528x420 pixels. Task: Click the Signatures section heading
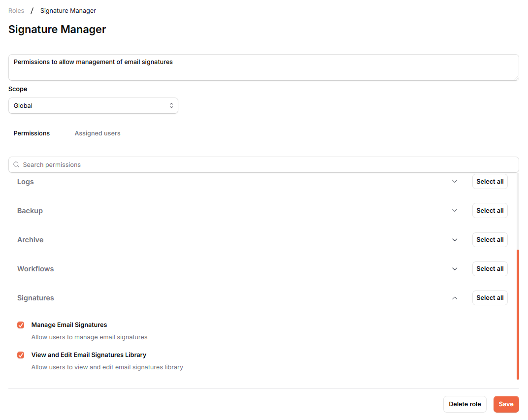35,298
